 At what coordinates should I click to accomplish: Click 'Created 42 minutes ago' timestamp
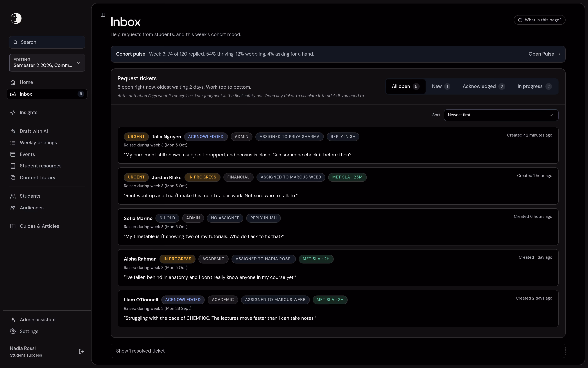[x=529, y=135]
